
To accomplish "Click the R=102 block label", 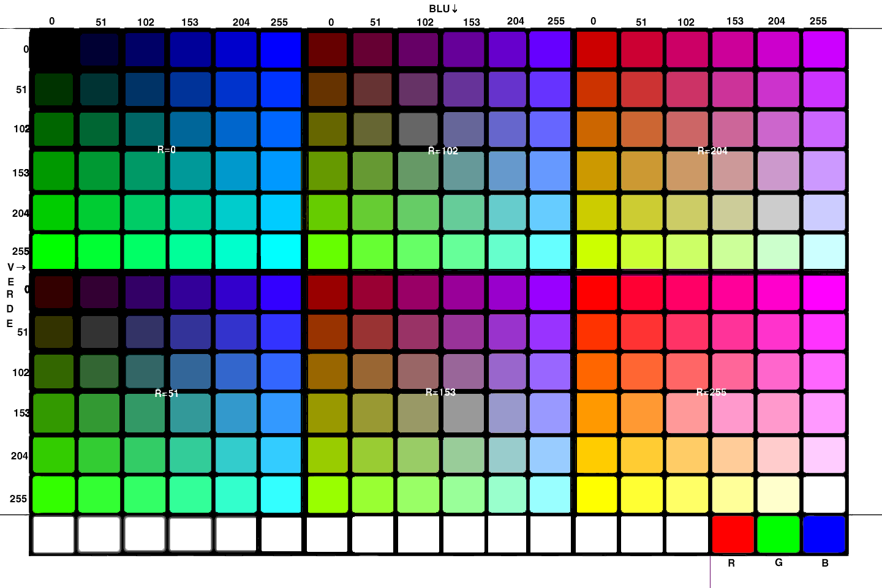I will click(443, 151).
